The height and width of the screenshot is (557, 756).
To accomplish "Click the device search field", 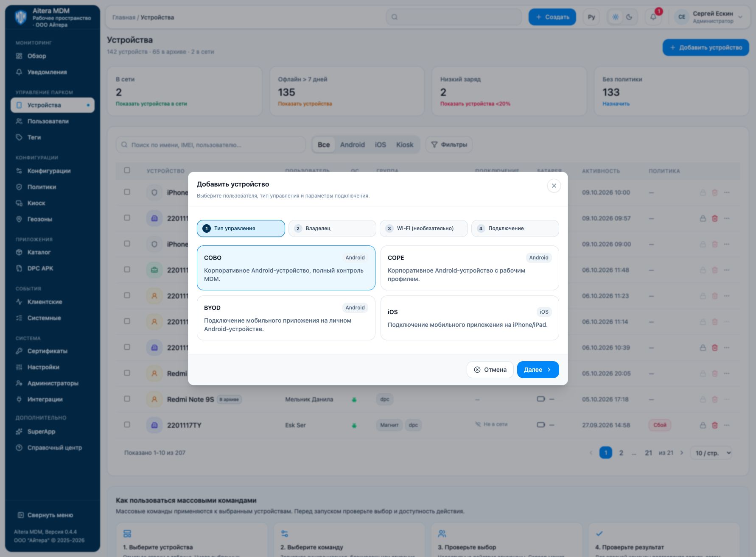I will [x=211, y=145].
